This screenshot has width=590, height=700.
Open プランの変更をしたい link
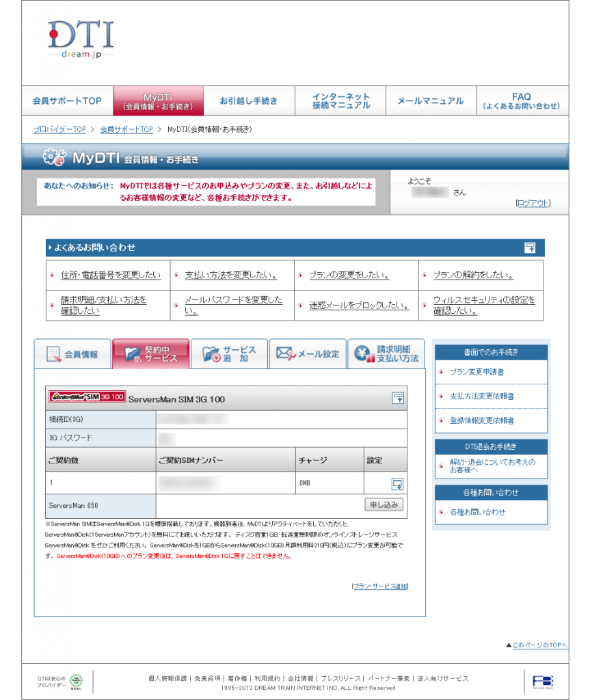349,275
